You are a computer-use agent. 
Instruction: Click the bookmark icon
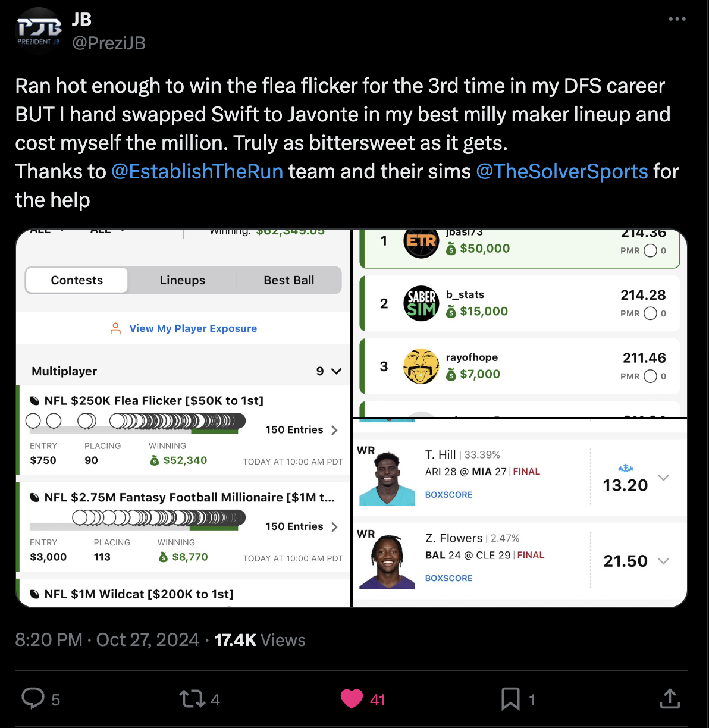click(510, 699)
